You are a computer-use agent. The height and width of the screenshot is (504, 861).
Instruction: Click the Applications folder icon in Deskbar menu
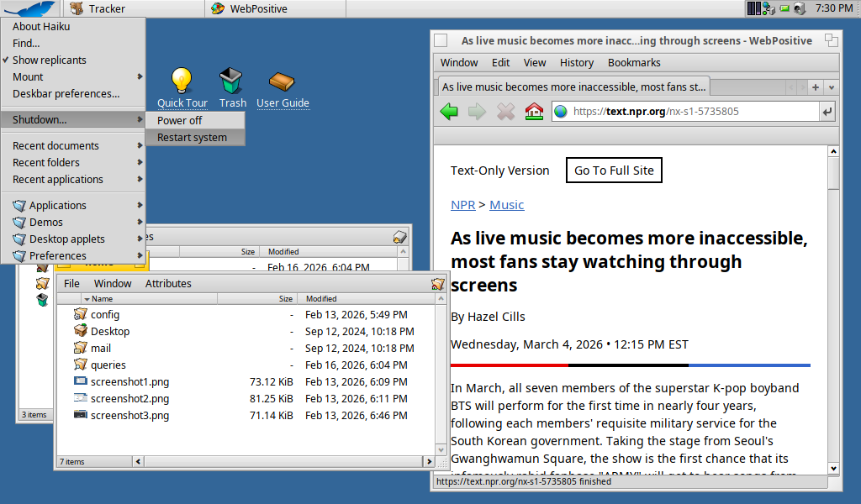click(x=20, y=205)
